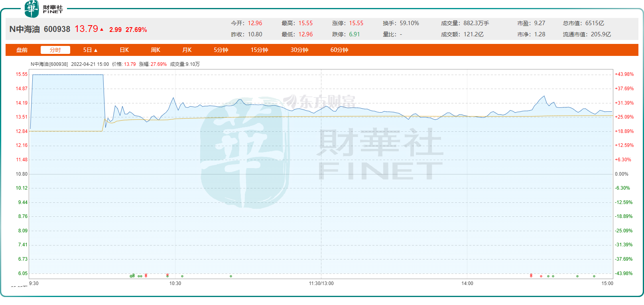
Task: Click the stock code 600938
Action: pos(57,29)
